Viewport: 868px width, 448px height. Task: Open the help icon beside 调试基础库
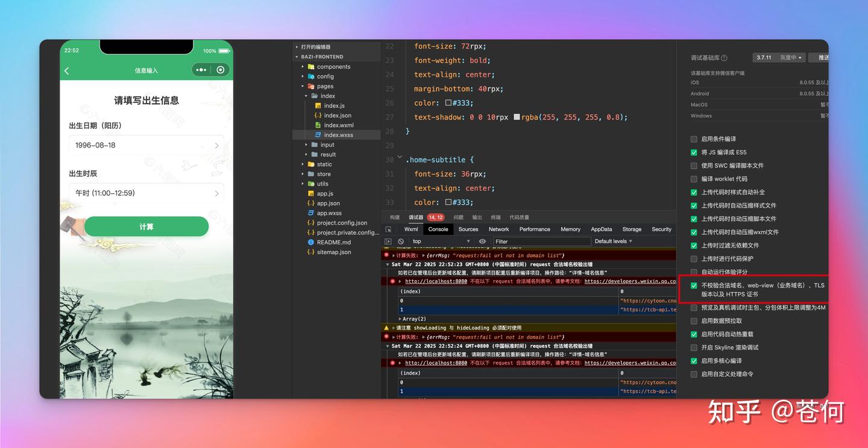tap(724, 58)
